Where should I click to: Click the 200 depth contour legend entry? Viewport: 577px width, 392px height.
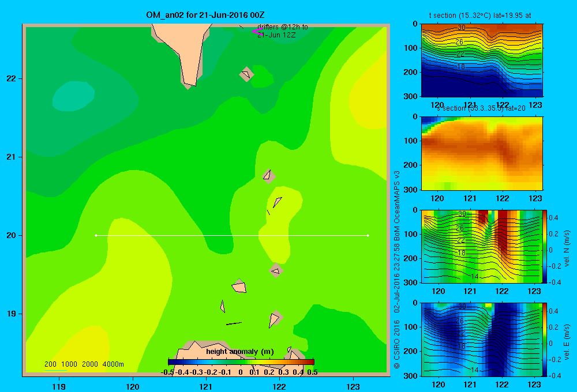tap(50, 364)
